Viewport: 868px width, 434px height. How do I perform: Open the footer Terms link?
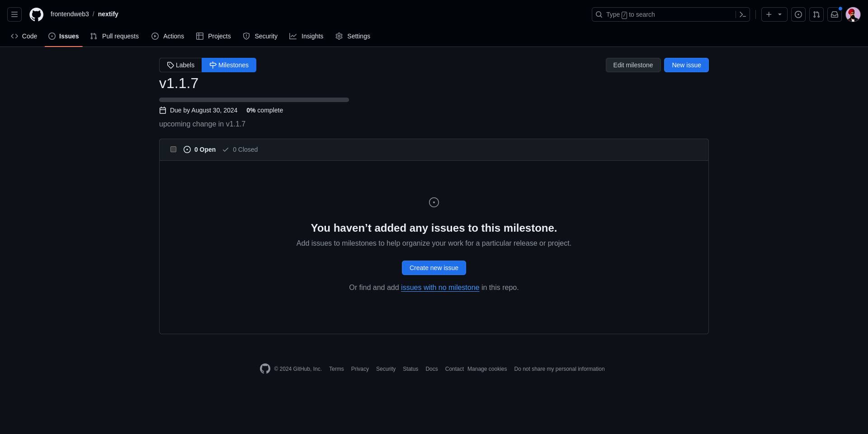click(x=336, y=369)
